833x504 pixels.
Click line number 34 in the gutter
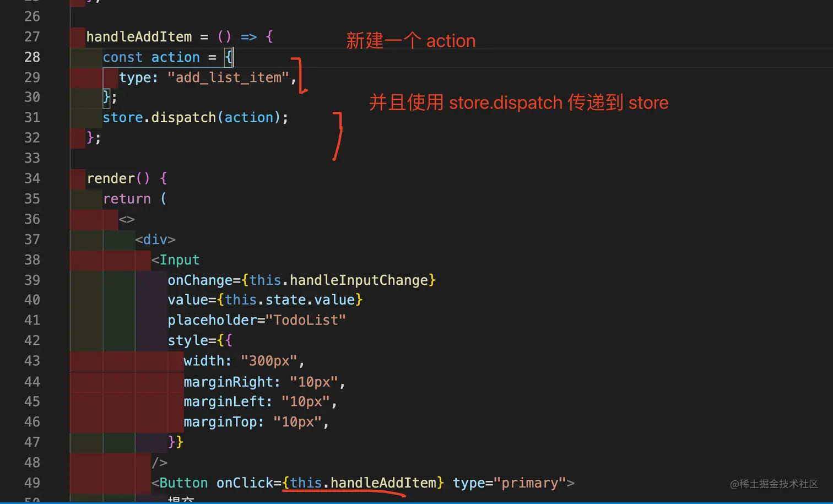point(32,178)
